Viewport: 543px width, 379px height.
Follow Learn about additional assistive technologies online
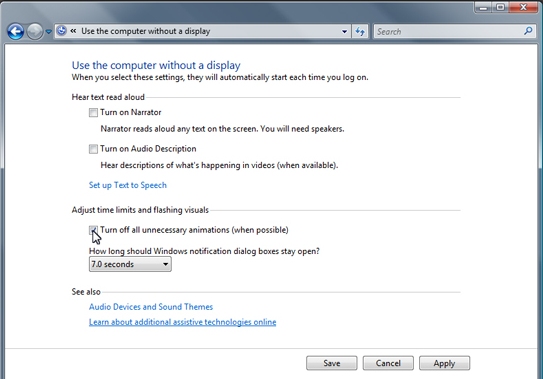pos(183,322)
